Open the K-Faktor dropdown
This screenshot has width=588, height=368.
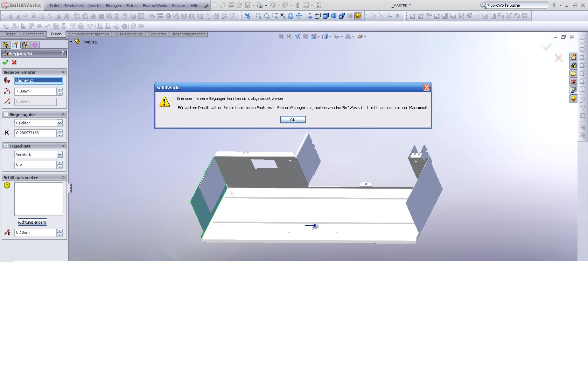click(x=59, y=123)
